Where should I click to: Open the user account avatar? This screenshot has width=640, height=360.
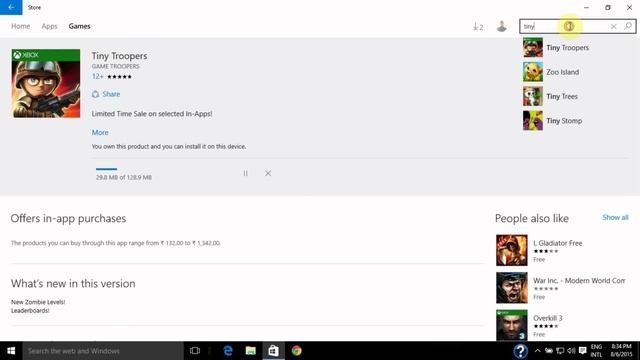502,26
